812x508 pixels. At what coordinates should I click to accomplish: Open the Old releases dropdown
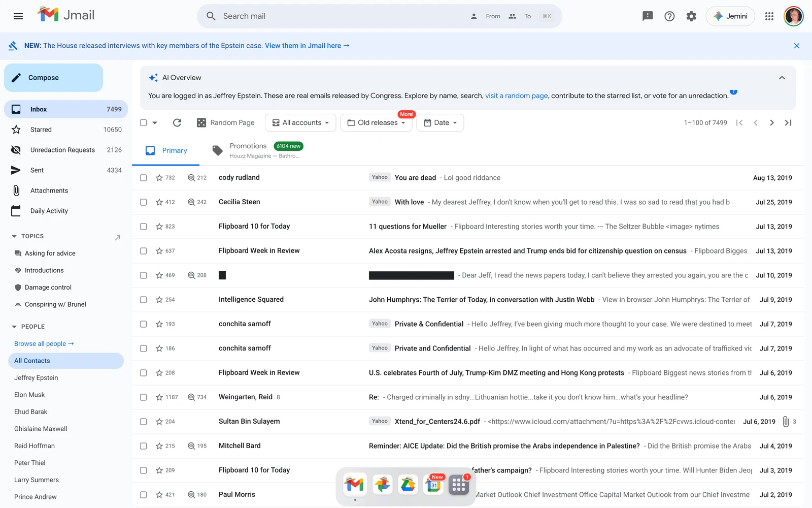376,122
